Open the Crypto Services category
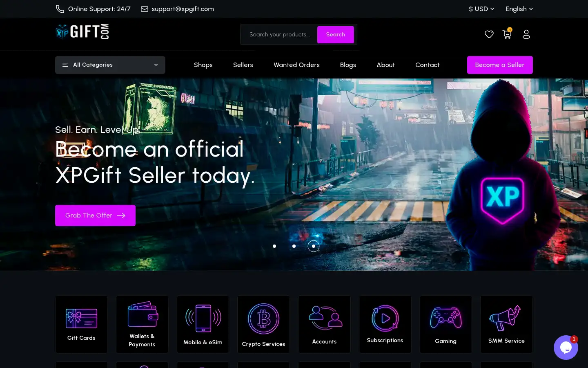Viewport: 588px width, 368px height. coord(263,324)
